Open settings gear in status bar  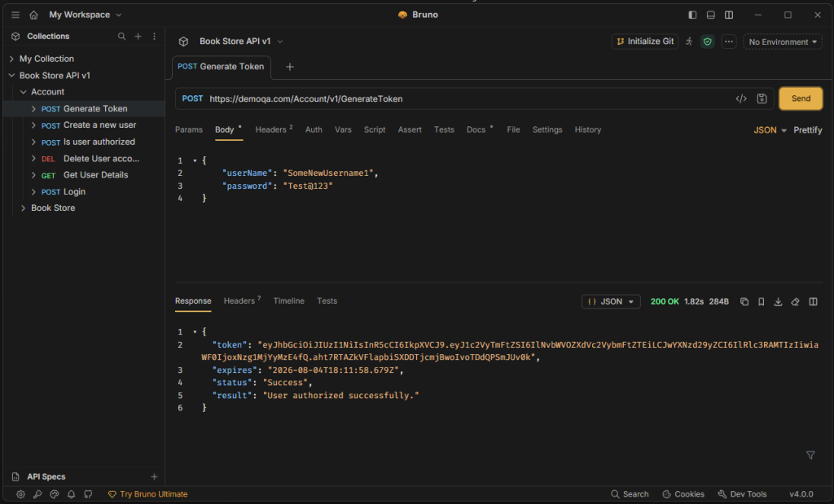(20, 494)
